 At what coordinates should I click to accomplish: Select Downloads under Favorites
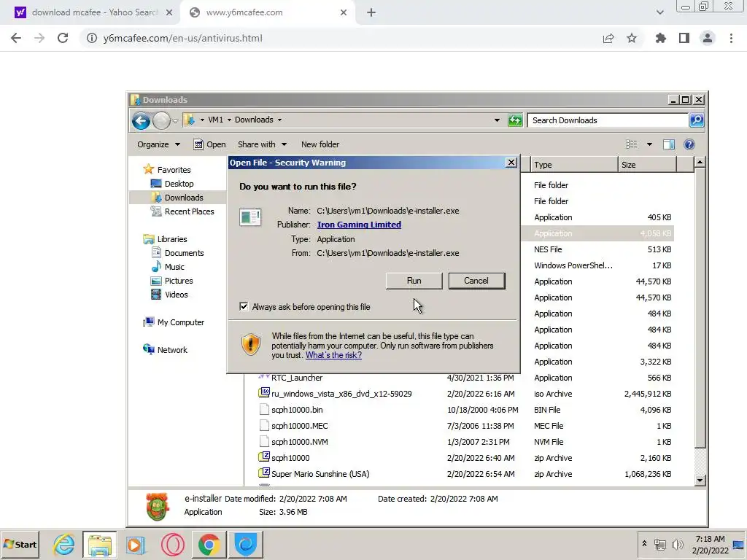pyautogui.click(x=177, y=198)
